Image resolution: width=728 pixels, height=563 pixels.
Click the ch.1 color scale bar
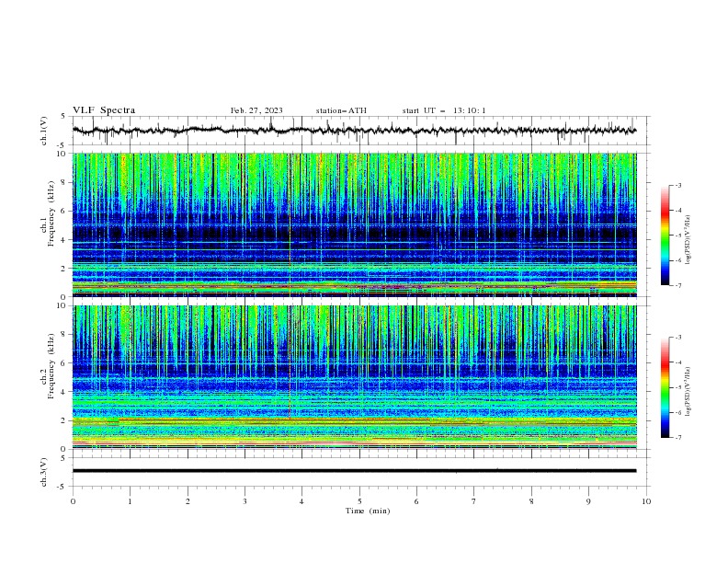665,236
